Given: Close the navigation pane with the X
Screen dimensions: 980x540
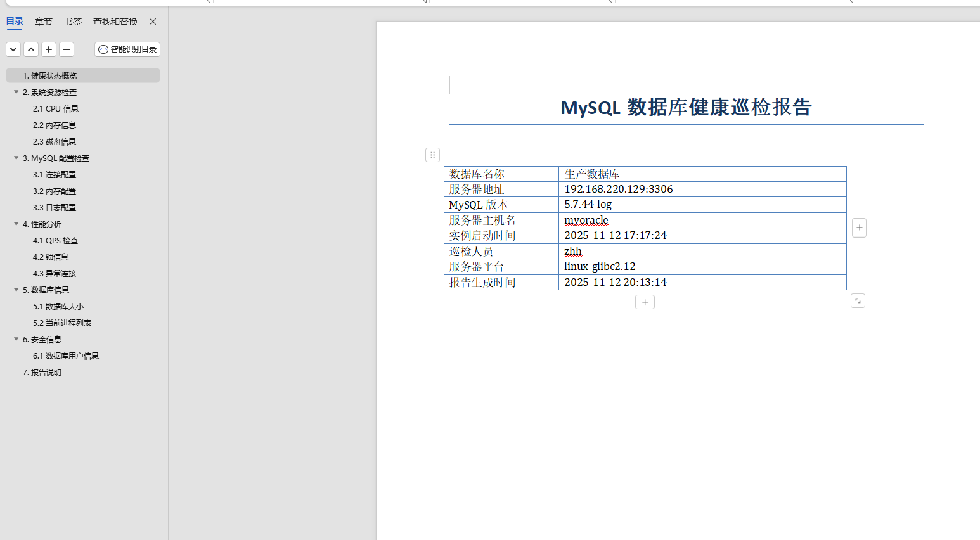Looking at the screenshot, I should [x=153, y=22].
